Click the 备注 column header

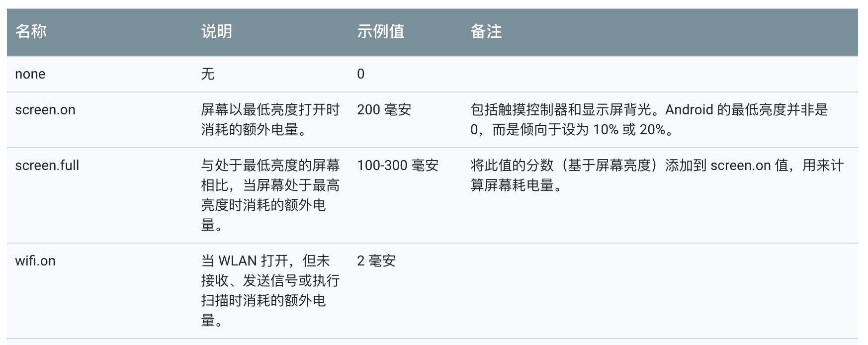coord(486,31)
